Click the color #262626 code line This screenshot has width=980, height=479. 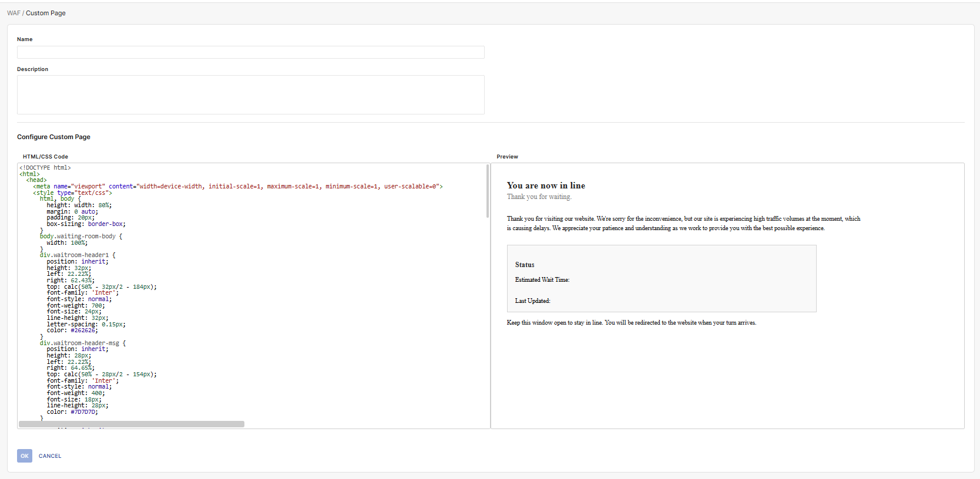(72, 330)
